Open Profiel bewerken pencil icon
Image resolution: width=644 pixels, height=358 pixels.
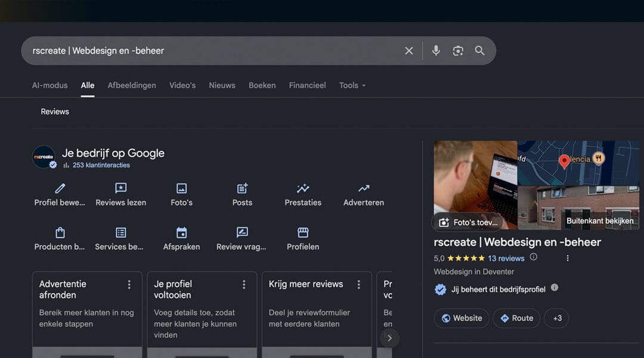(x=60, y=188)
